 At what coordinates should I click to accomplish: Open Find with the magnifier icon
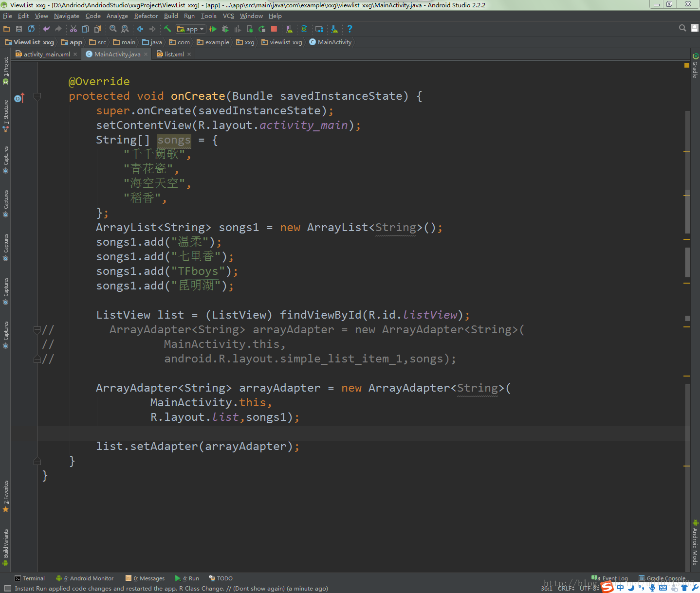[113, 29]
